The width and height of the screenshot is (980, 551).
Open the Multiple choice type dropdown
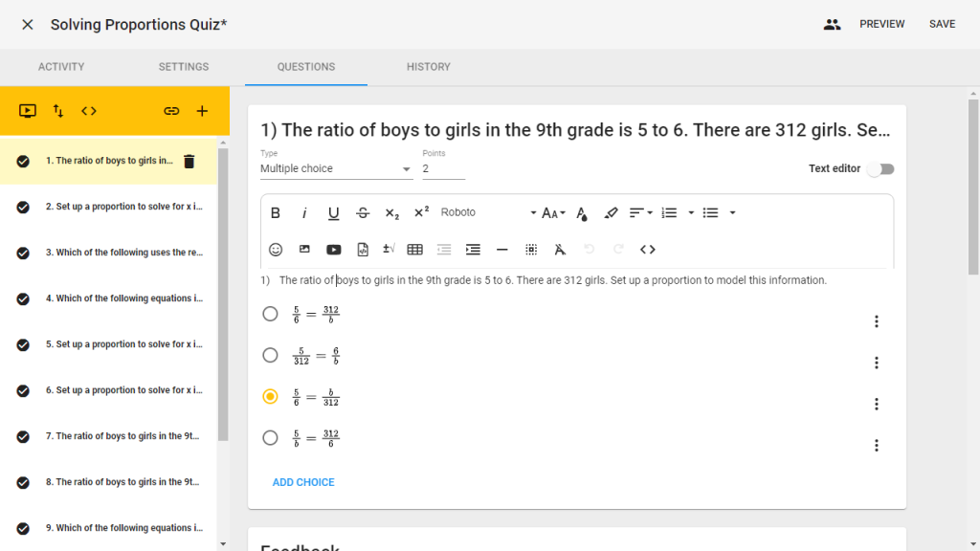(x=335, y=169)
